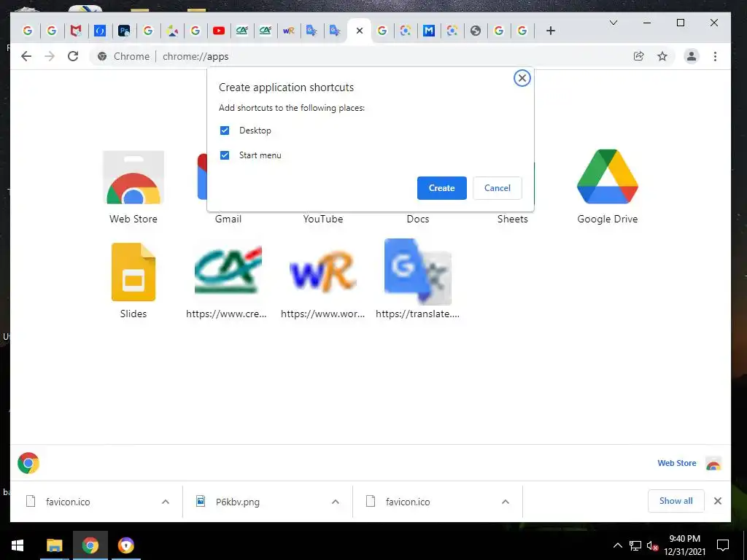The height and width of the screenshot is (560, 747).
Task: Click the Chrome taskbar icon
Action: 90,545
